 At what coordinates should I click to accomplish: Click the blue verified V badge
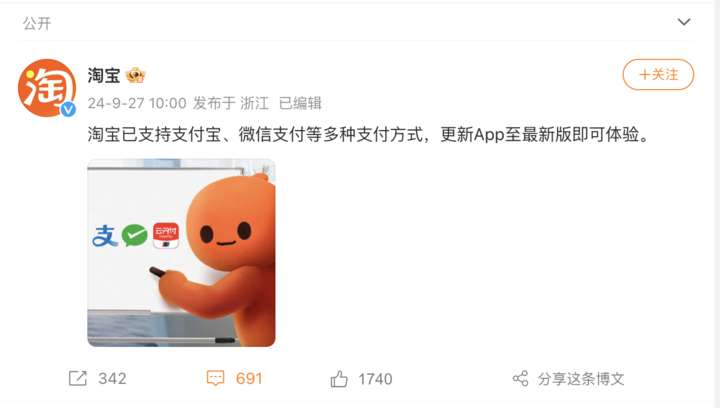tap(68, 109)
